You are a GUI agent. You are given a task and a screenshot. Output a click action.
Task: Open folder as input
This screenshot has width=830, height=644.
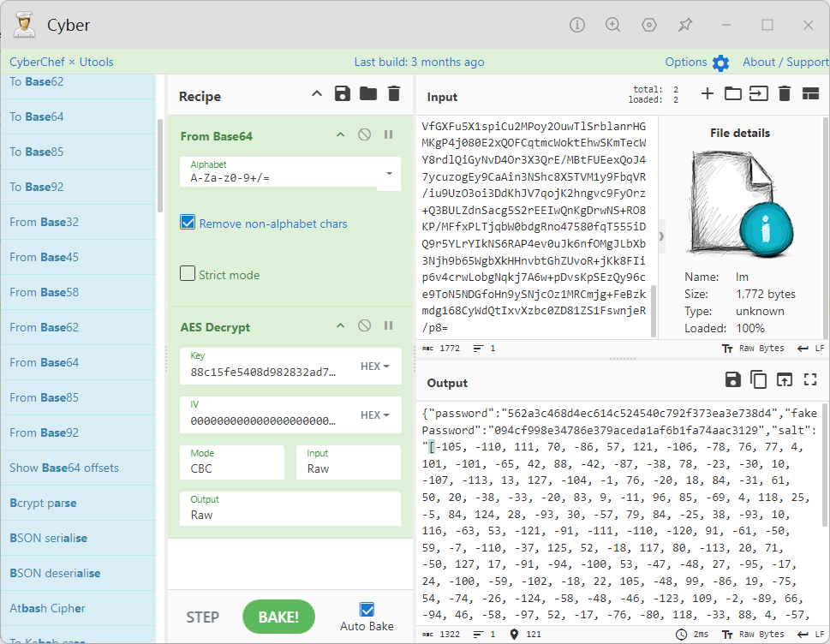732,93
